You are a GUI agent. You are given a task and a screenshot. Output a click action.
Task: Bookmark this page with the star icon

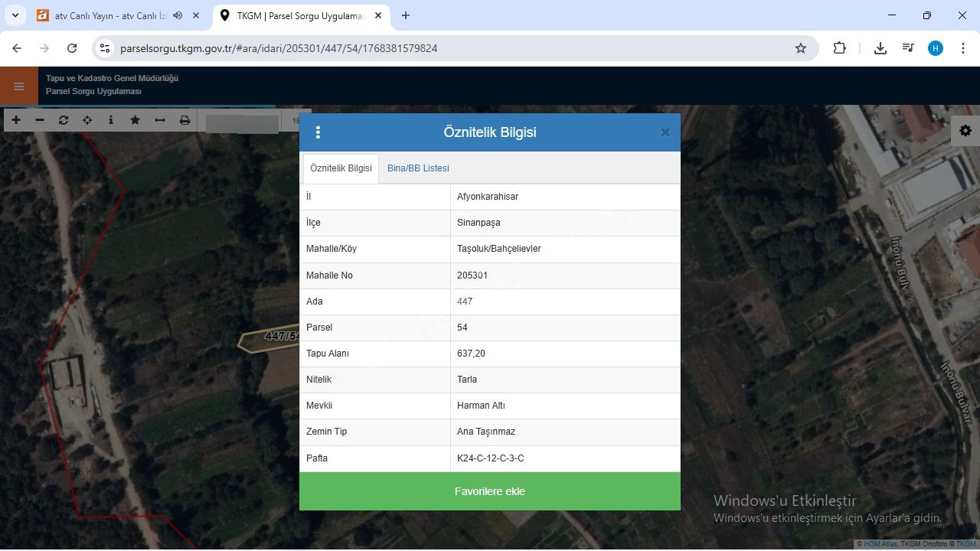click(x=801, y=48)
